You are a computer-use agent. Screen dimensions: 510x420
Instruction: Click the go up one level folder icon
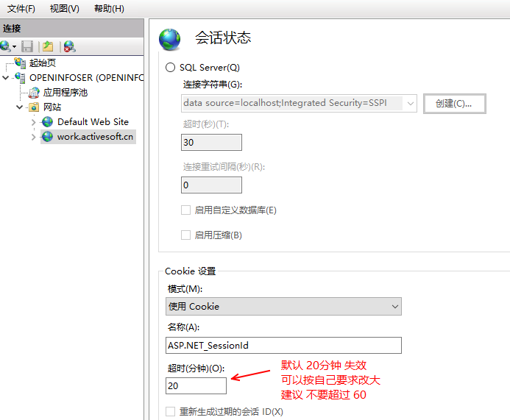48,46
